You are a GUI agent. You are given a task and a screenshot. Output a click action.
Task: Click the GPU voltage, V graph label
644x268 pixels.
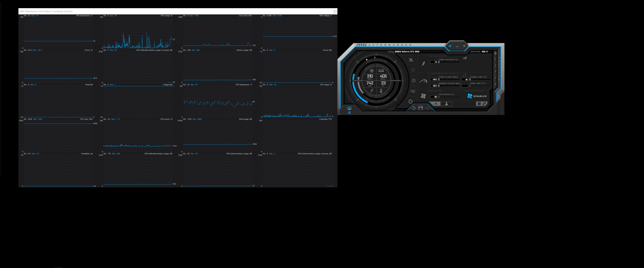pyautogui.click(x=325, y=16)
